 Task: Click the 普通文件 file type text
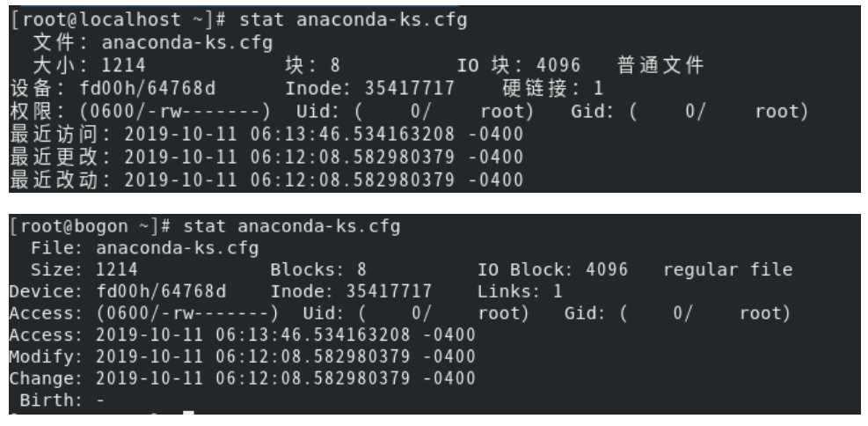click(x=661, y=65)
